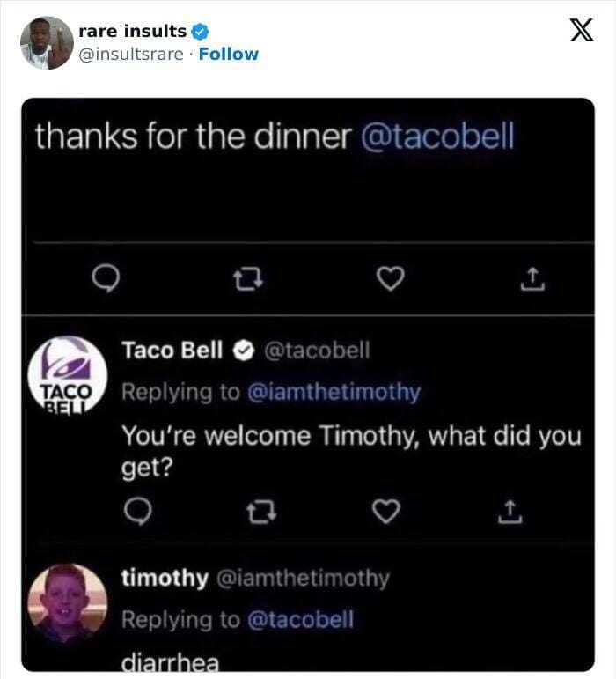Click reply icon under the dinner tweet
Screen dimensions: 616x679
(105, 279)
